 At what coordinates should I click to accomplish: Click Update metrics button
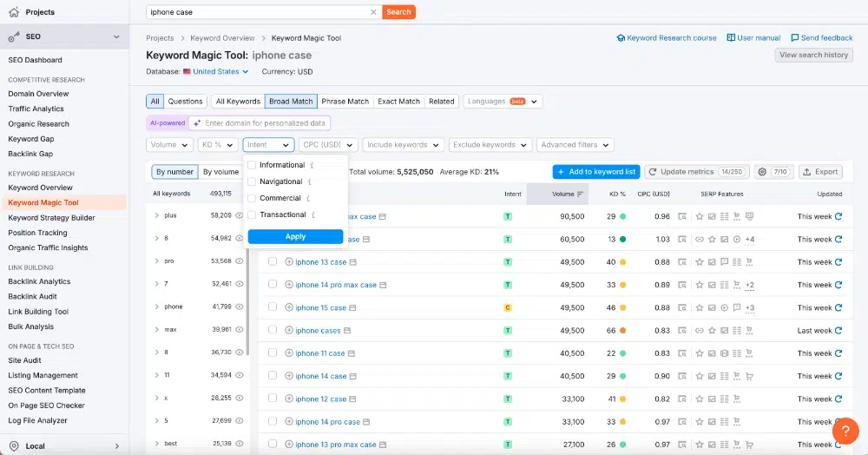point(697,172)
